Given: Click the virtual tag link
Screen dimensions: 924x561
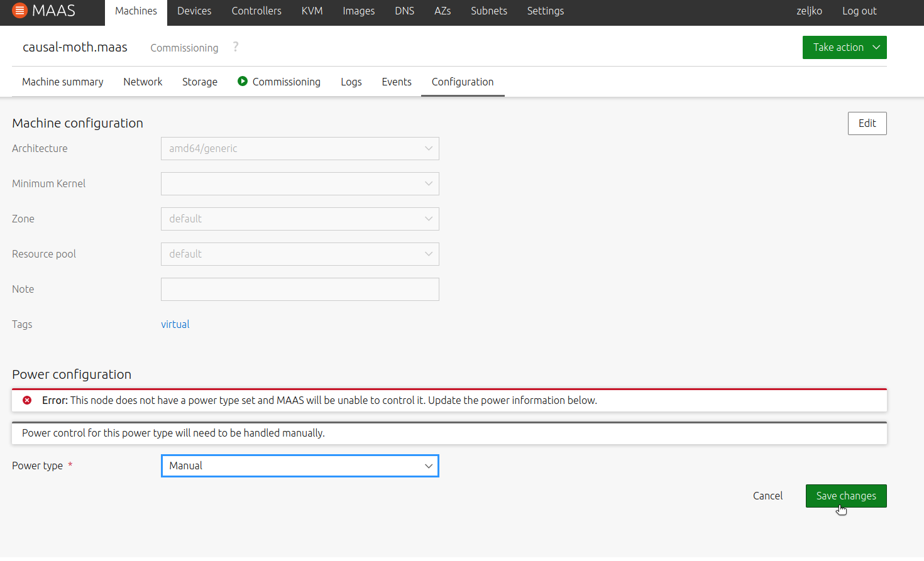Looking at the screenshot, I should coord(175,324).
